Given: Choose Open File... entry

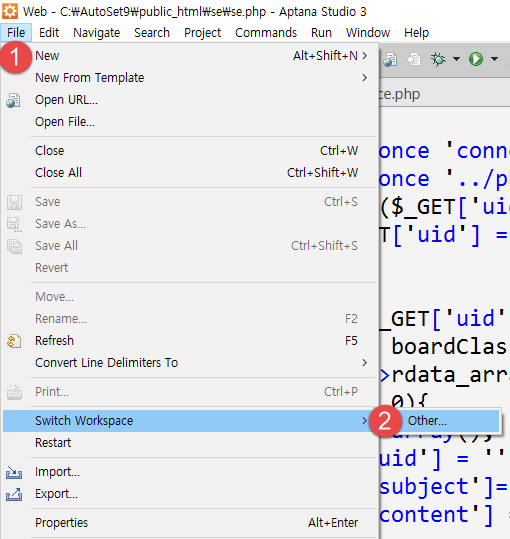Looking at the screenshot, I should click(x=189, y=122).
